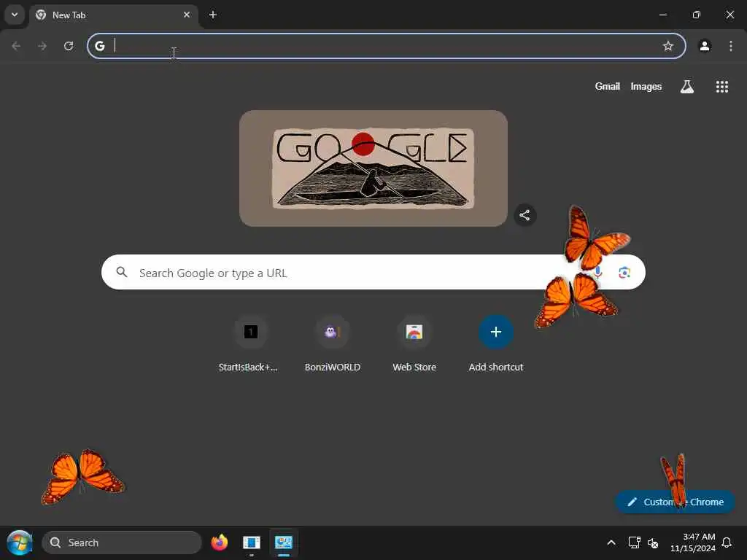Share the Google Doodle
This screenshot has height=560, width=747.
pos(525,215)
